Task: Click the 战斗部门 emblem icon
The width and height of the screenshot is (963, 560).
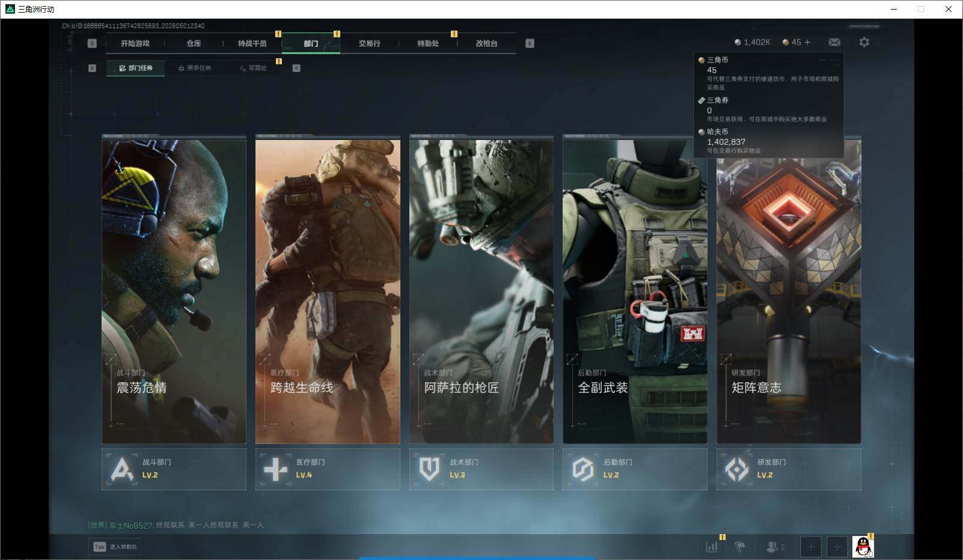Action: tap(122, 469)
